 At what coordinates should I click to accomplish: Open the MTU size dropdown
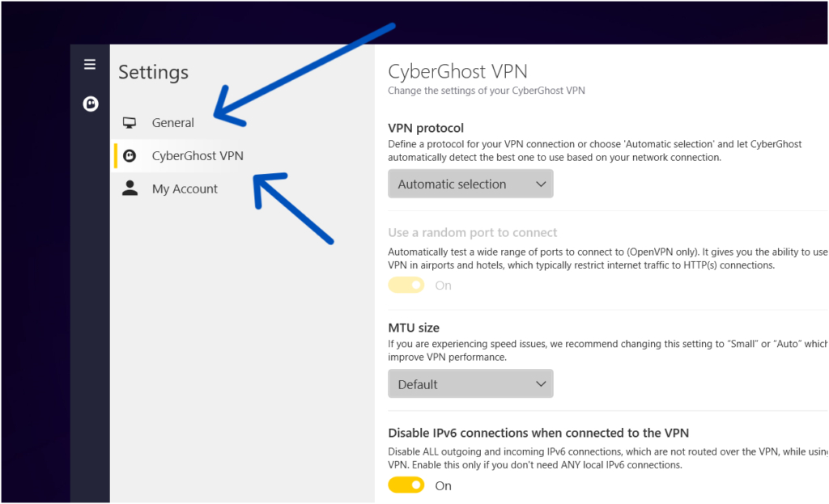click(470, 383)
